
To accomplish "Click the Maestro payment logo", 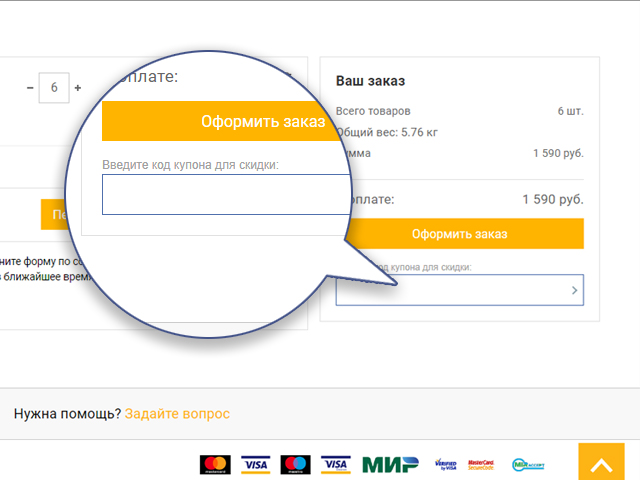I will point(296,464).
